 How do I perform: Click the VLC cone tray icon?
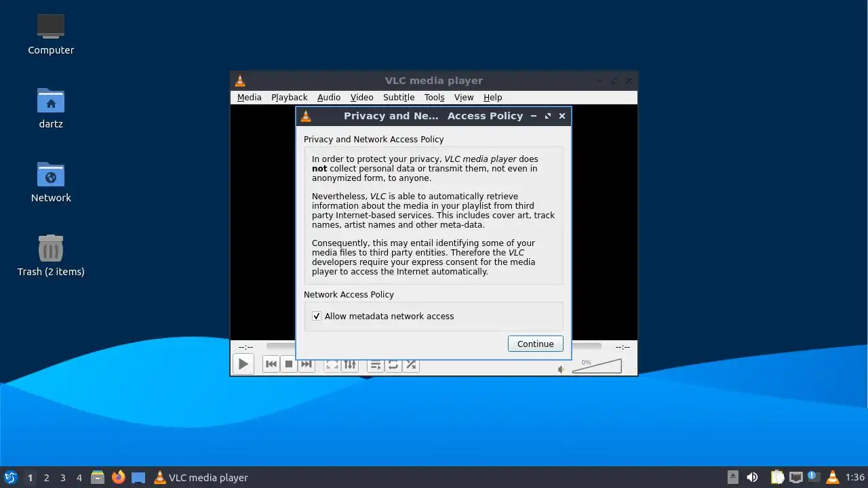tap(833, 477)
